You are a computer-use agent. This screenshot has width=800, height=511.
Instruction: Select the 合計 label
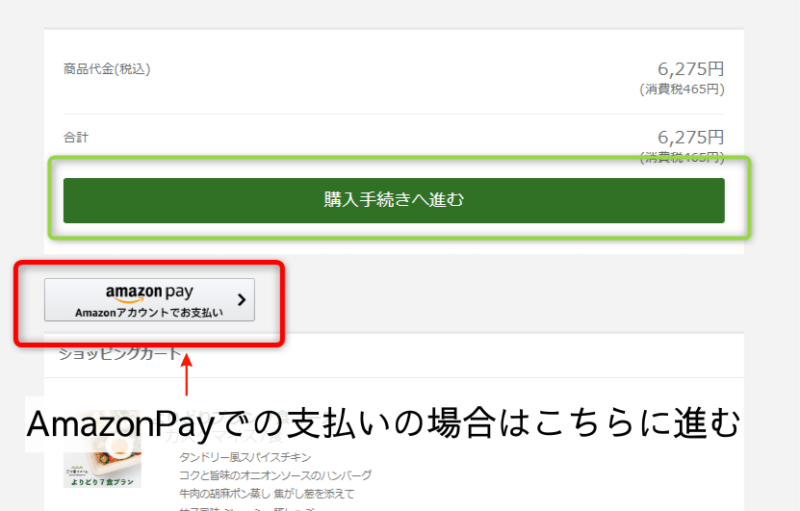tap(76, 137)
